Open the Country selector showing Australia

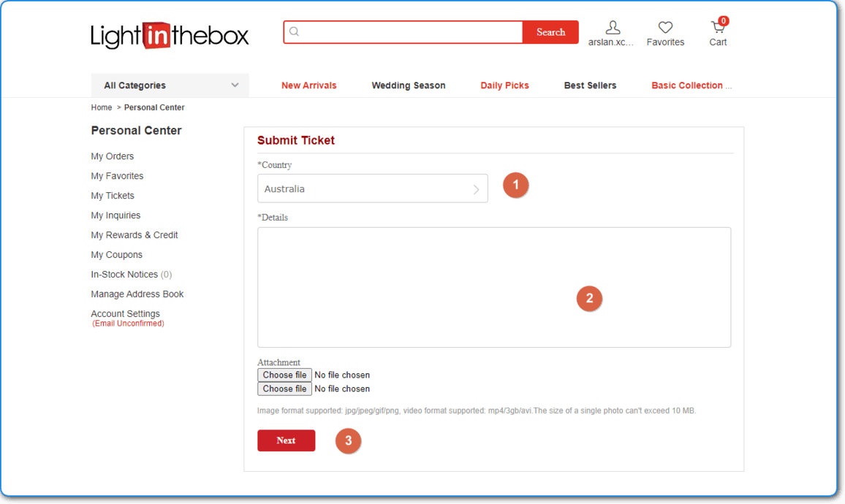click(365, 188)
